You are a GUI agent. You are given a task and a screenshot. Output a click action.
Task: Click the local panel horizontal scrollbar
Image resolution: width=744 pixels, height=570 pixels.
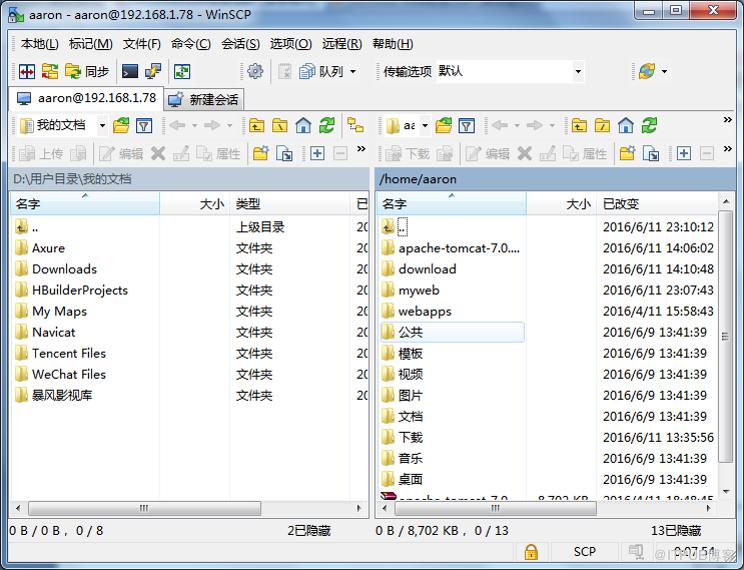[x=144, y=508]
